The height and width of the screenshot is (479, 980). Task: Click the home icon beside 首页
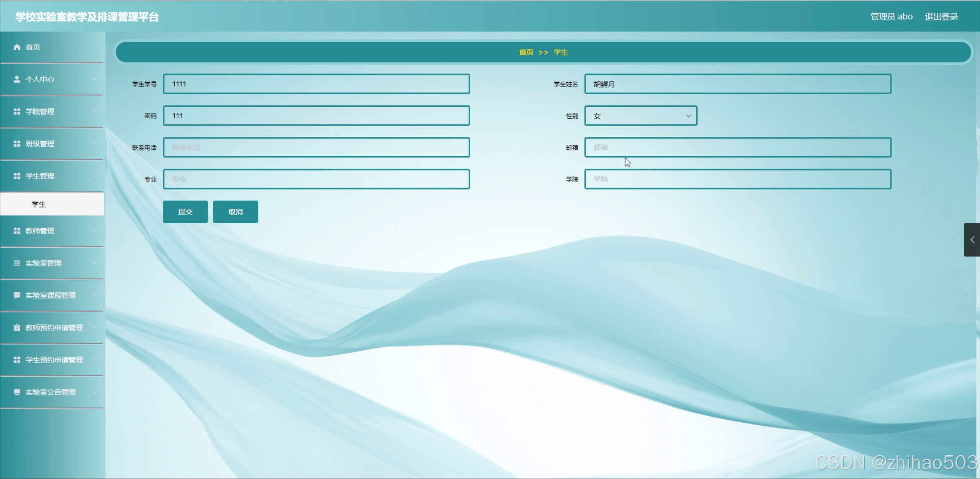point(17,47)
